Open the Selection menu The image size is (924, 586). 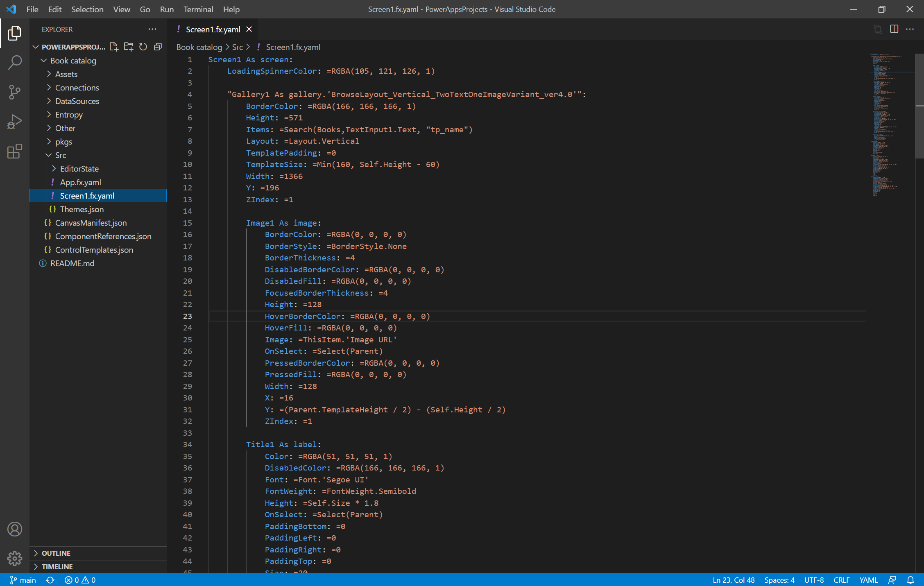(87, 9)
